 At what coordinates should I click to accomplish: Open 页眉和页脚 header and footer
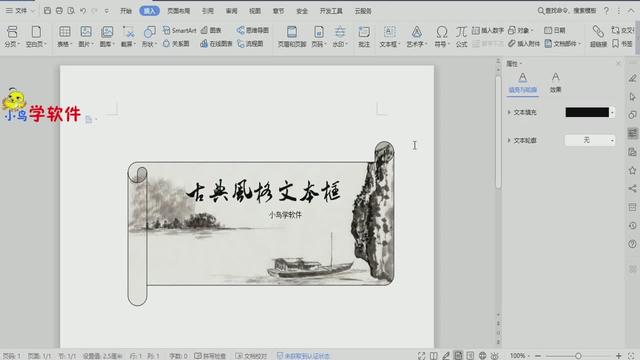[292, 36]
